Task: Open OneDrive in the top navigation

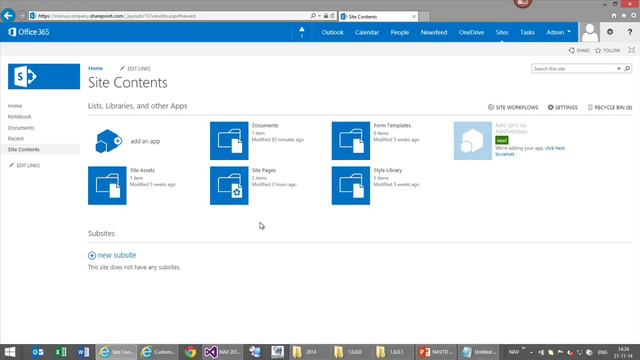Action: click(x=471, y=32)
